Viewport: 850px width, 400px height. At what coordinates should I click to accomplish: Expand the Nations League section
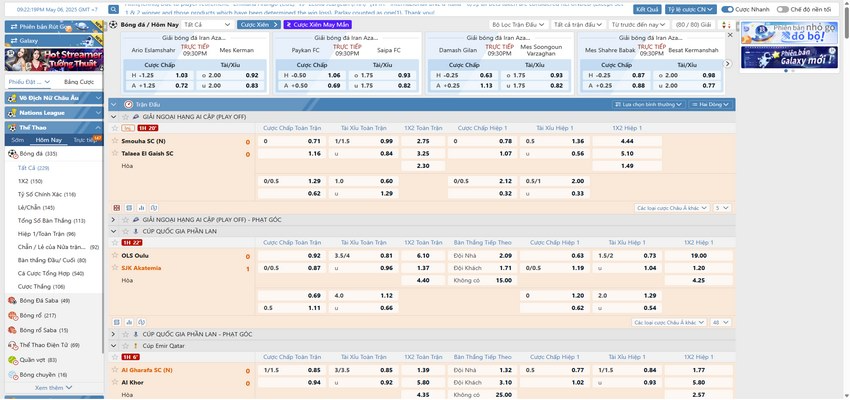pos(54,113)
